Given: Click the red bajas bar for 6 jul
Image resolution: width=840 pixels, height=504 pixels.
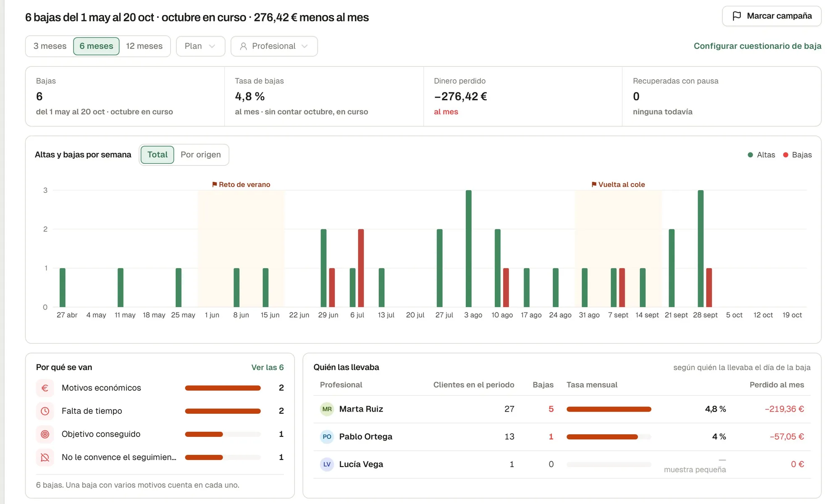Looking at the screenshot, I should pos(361,268).
